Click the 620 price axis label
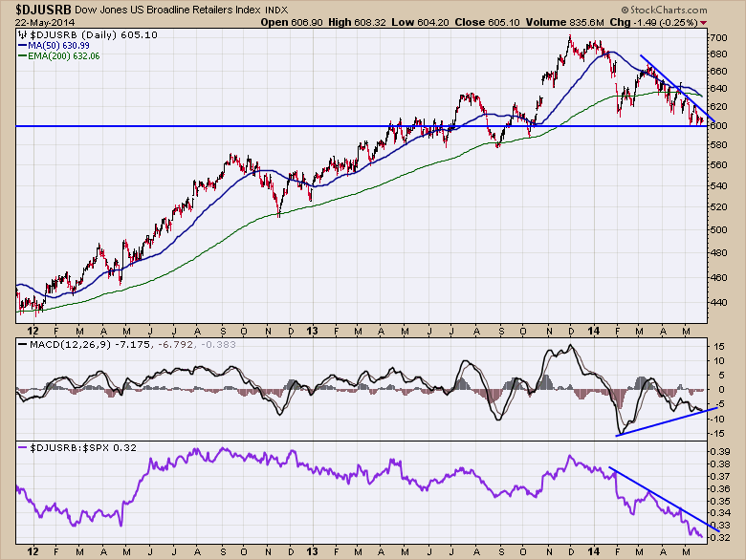The width and height of the screenshot is (746, 560). coord(718,107)
